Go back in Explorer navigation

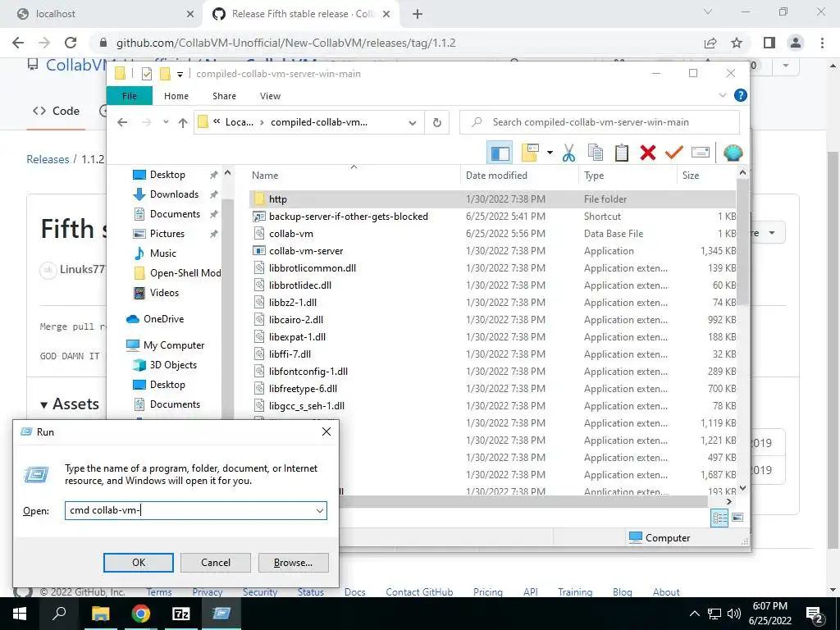pos(122,122)
